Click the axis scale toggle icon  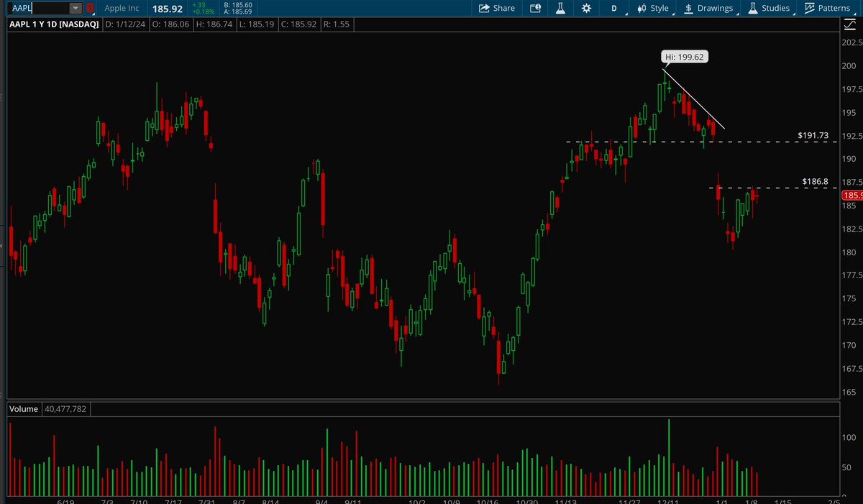[851, 25]
